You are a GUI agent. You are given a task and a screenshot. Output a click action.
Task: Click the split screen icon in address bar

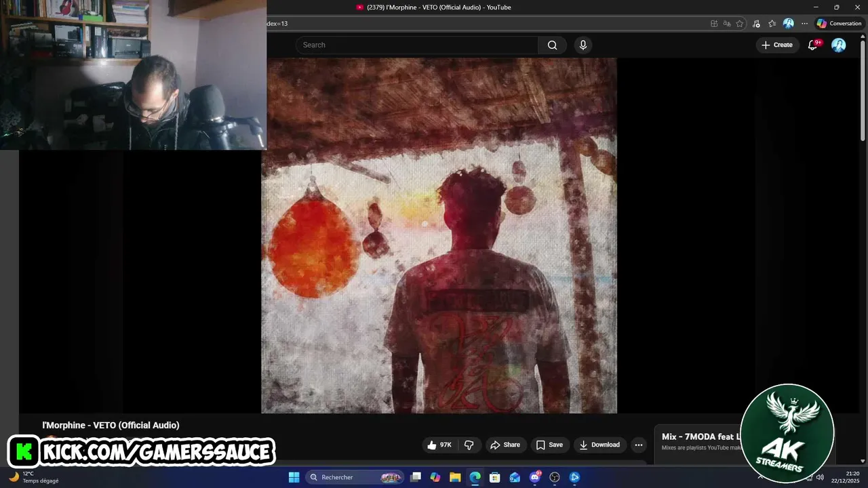pos(714,23)
